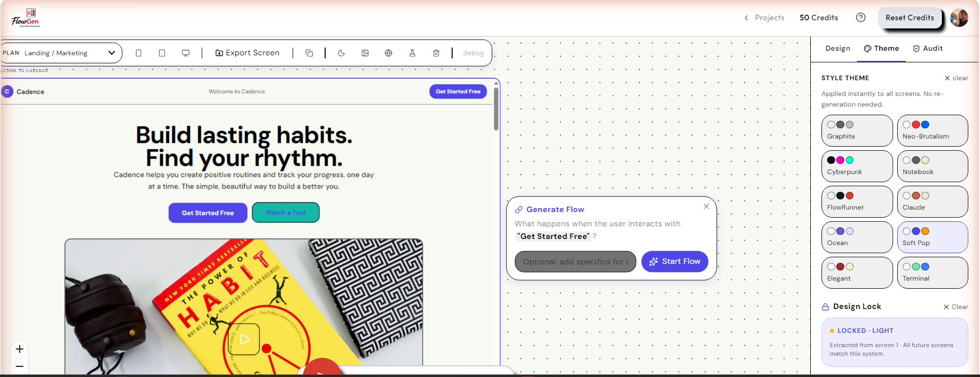Screen dimensions: 980x377
Task: Click the duplicate screen icon
Action: click(x=309, y=53)
